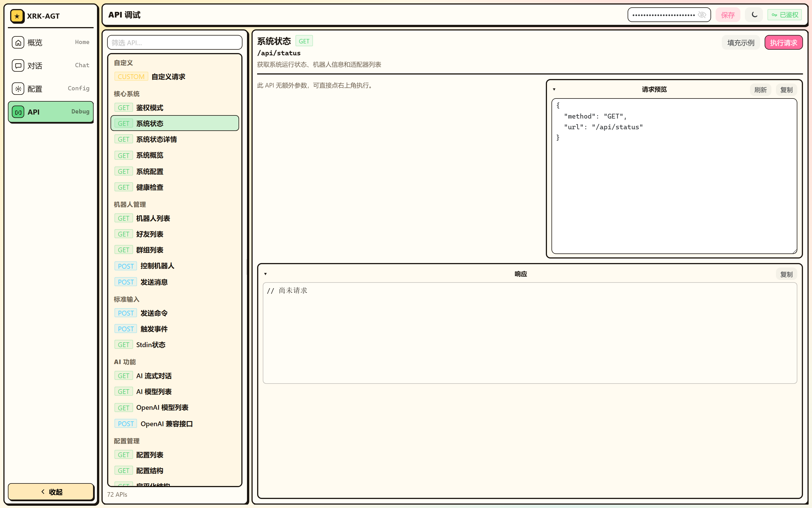Collapse the 响应 panel triangle
The width and height of the screenshot is (812, 508).
pos(265,274)
